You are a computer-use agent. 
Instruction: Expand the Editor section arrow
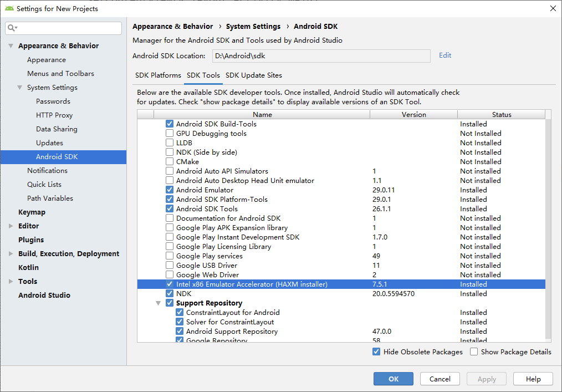point(11,226)
